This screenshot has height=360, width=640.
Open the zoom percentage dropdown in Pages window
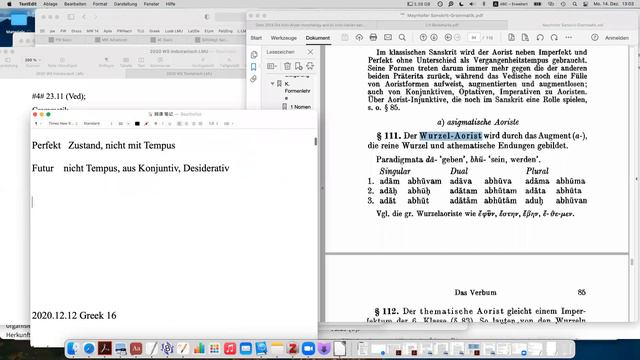(33, 60)
